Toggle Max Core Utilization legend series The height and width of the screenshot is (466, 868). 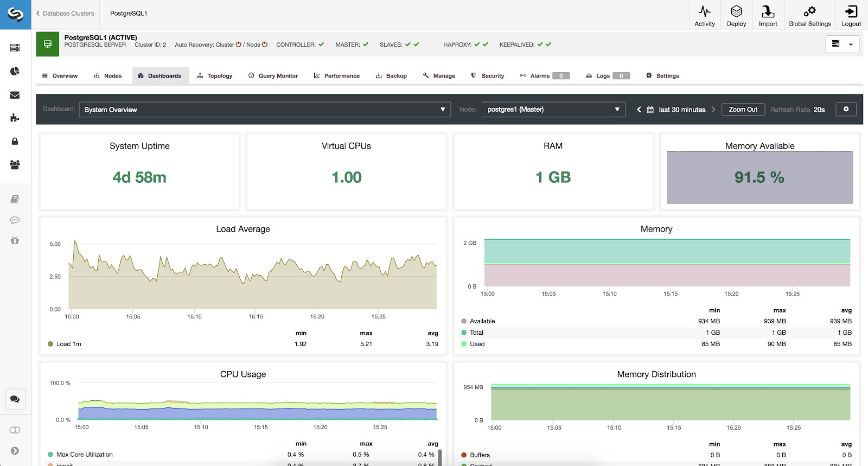(x=80, y=455)
